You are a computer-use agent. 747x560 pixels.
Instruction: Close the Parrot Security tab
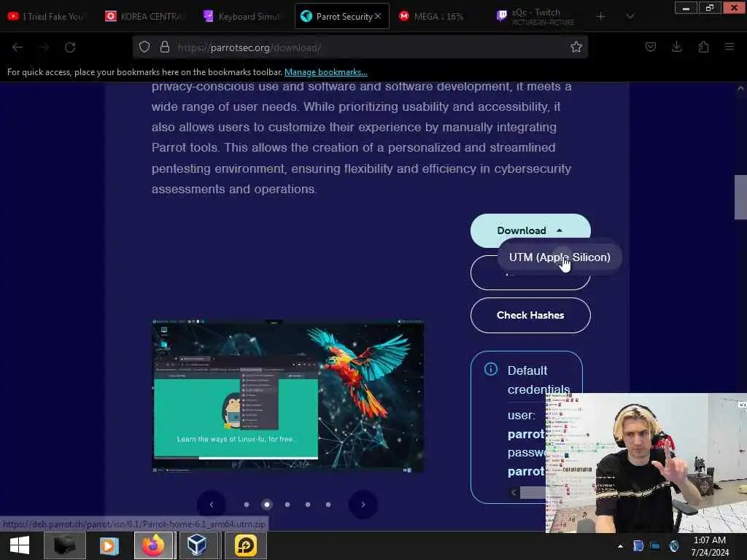click(378, 16)
